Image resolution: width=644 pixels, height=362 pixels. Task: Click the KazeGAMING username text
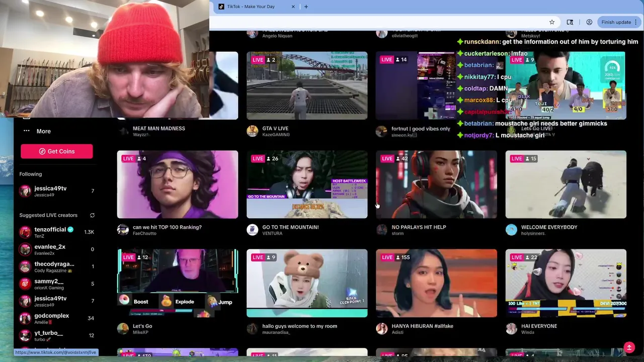275,135
